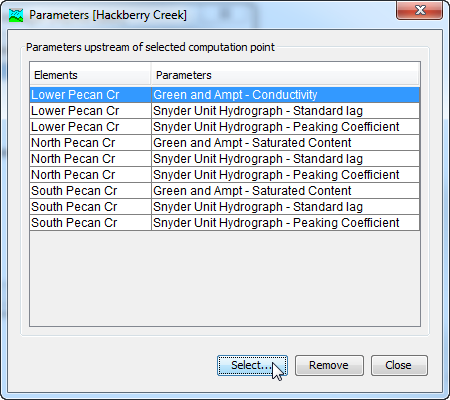Select North Pecan Cr Standard lag parameter
The width and height of the screenshot is (450, 400).
coord(285,159)
